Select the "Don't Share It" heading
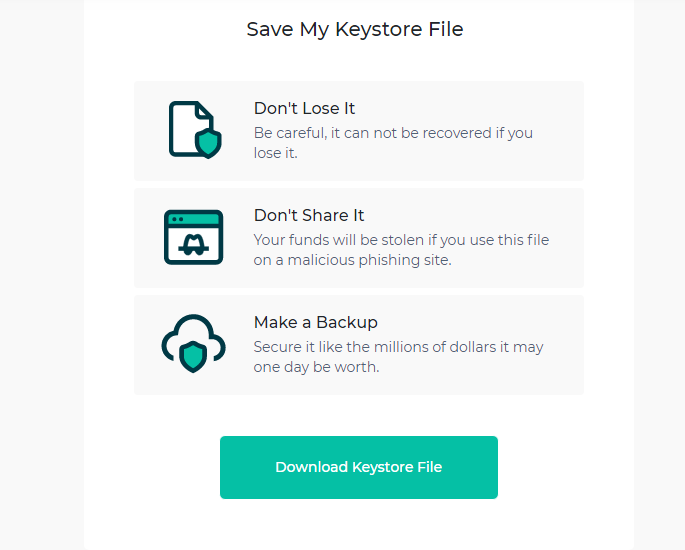This screenshot has height=550, width=685. tap(309, 215)
